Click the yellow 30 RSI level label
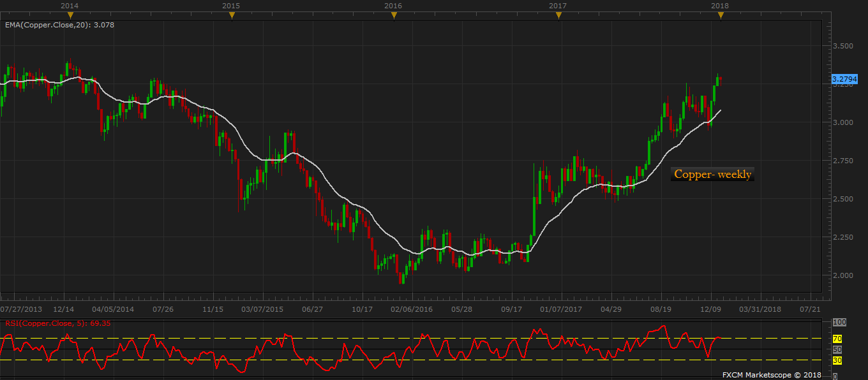This screenshot has height=380, width=868. pos(837,360)
